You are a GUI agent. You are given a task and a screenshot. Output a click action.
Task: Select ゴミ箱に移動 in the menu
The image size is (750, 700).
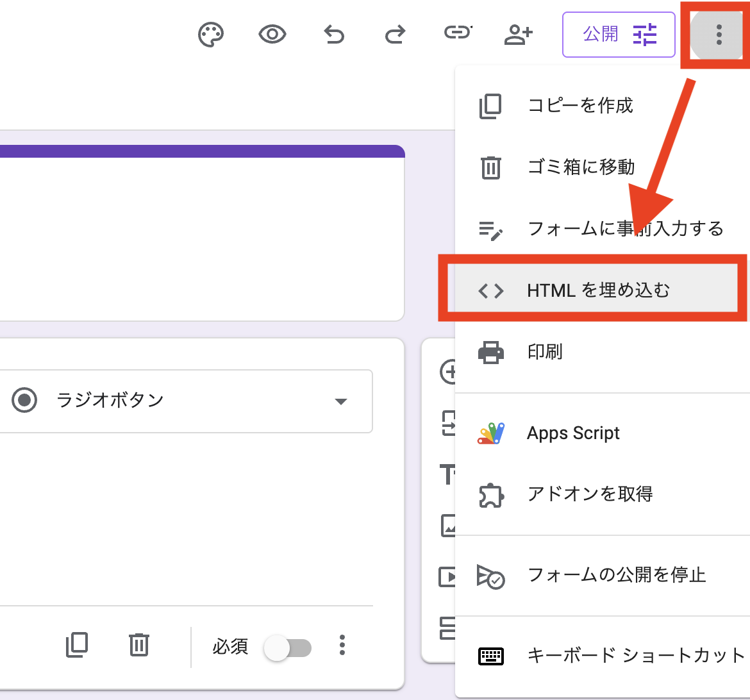pyautogui.click(x=581, y=167)
